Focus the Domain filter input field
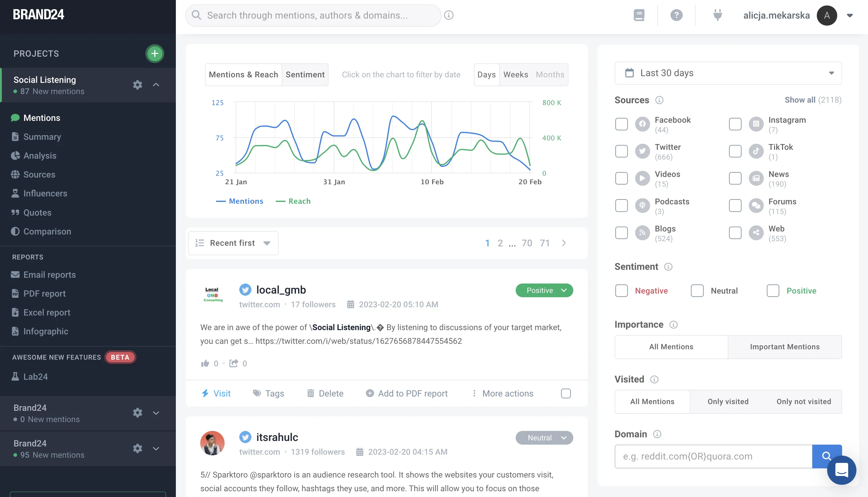868x497 pixels. (713, 456)
